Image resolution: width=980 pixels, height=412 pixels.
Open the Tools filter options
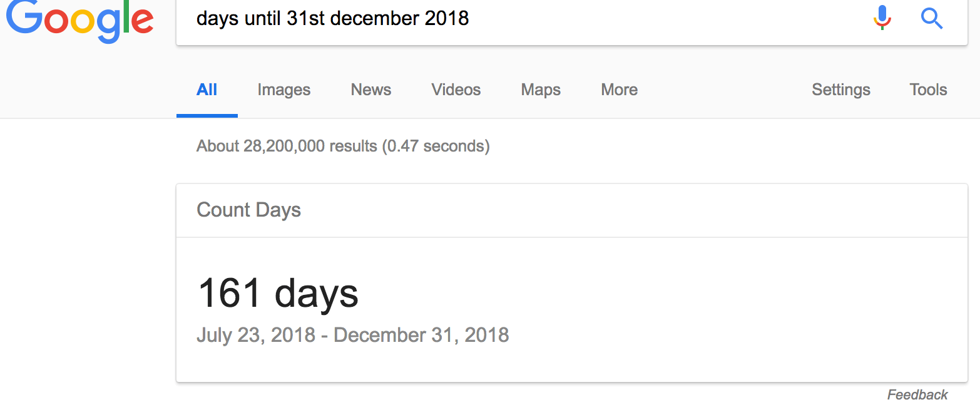point(927,90)
